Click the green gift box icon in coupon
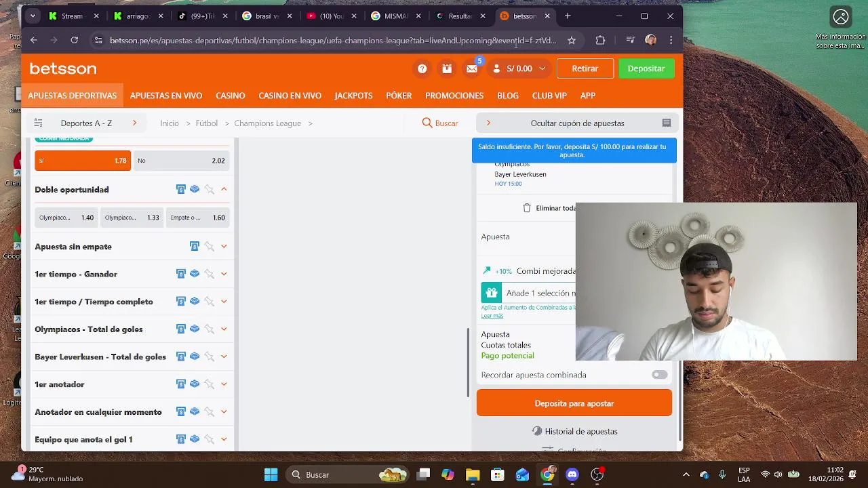 pyautogui.click(x=492, y=293)
